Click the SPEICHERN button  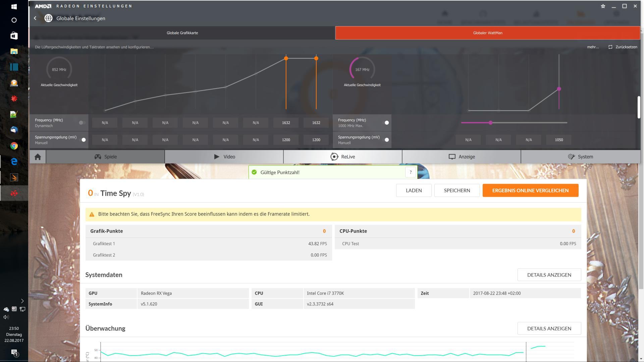[x=457, y=190]
